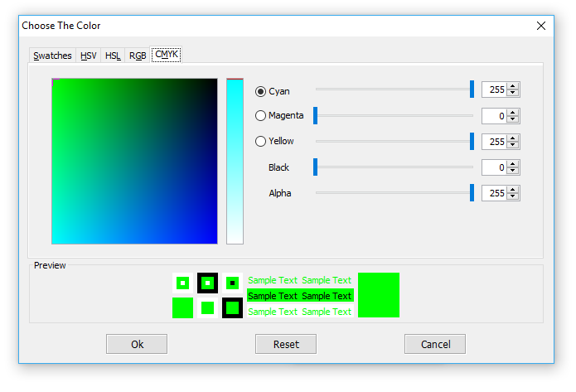The height and width of the screenshot is (392, 576).
Task: Increase Black value with up arrow
Action: click(x=513, y=164)
